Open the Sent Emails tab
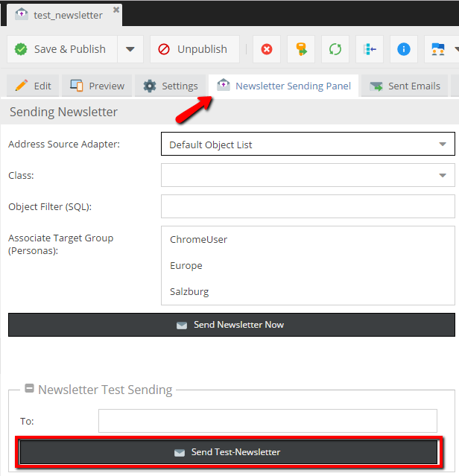The width and height of the screenshot is (459, 476). point(406,86)
